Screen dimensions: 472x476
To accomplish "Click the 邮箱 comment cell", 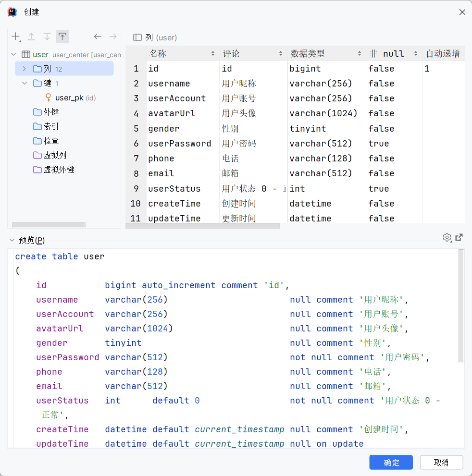I will pos(253,173).
